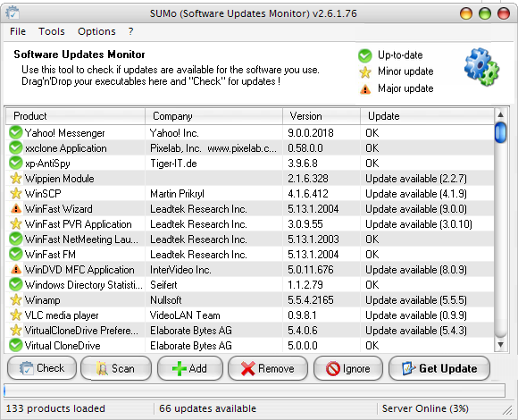518x420 pixels.
Task: Select the WinSCP product name
Action: (x=43, y=194)
